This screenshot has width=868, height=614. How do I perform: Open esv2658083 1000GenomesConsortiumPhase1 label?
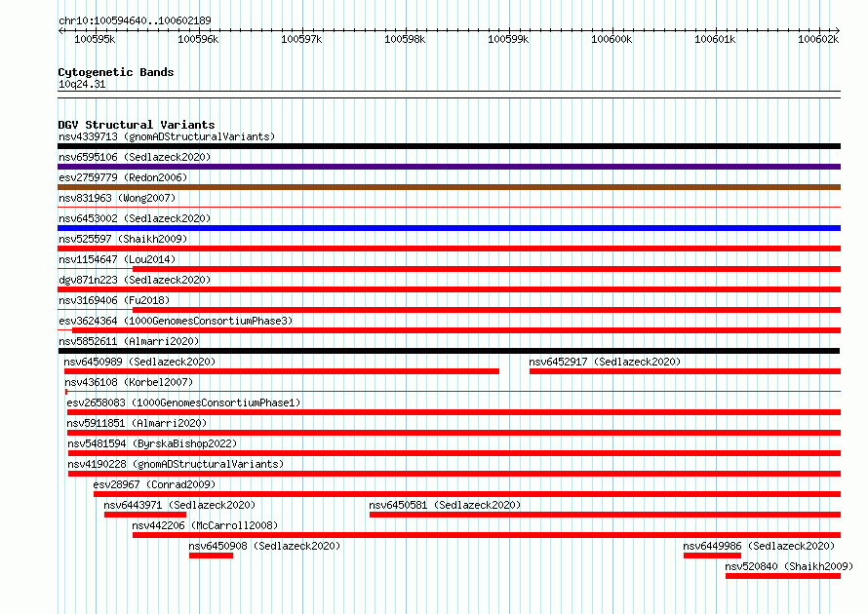click(183, 403)
